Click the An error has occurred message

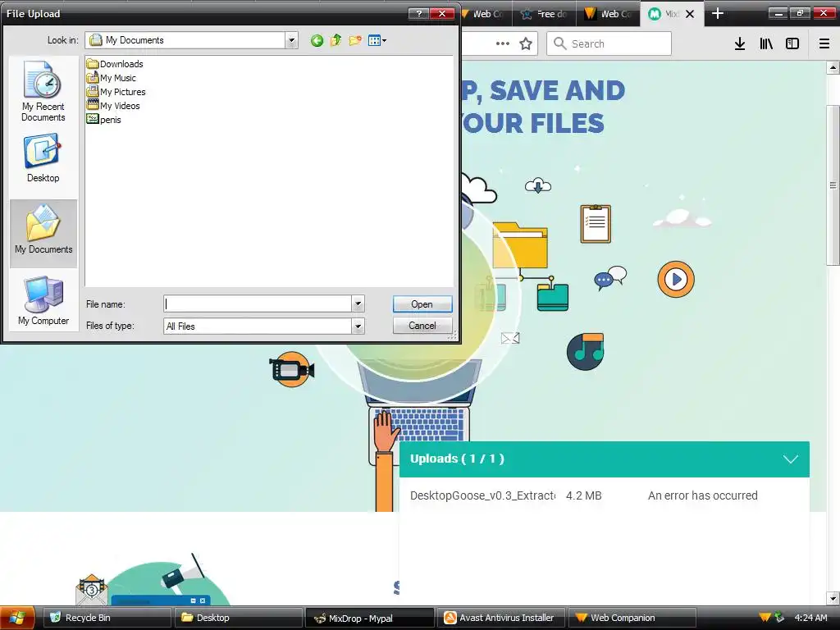point(702,495)
